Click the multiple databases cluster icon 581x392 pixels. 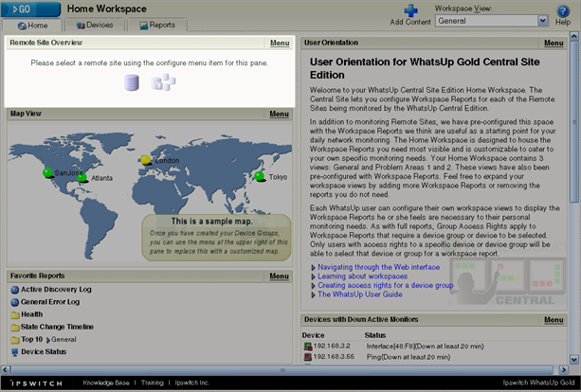[163, 81]
